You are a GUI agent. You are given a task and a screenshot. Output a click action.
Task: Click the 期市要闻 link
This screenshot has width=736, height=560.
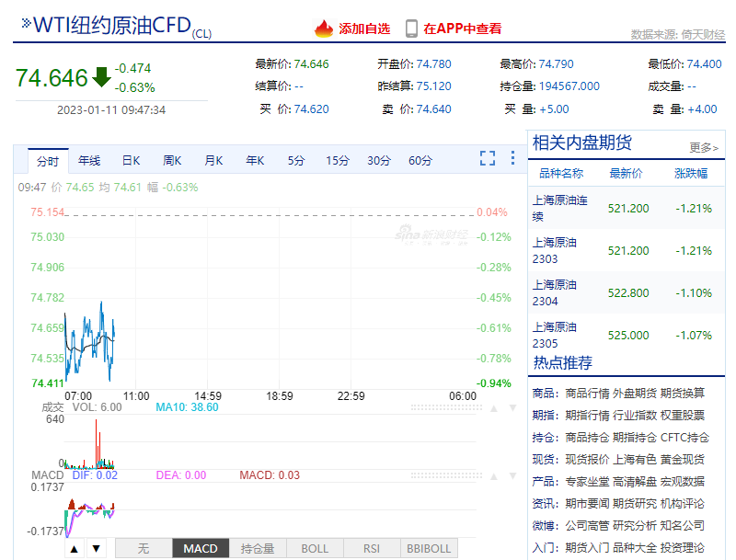coord(587,504)
